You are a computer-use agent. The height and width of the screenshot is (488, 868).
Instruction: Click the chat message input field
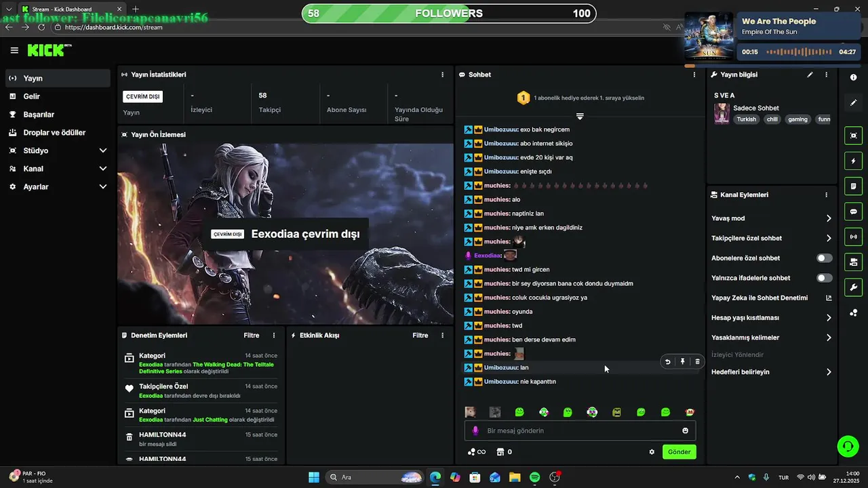click(580, 430)
